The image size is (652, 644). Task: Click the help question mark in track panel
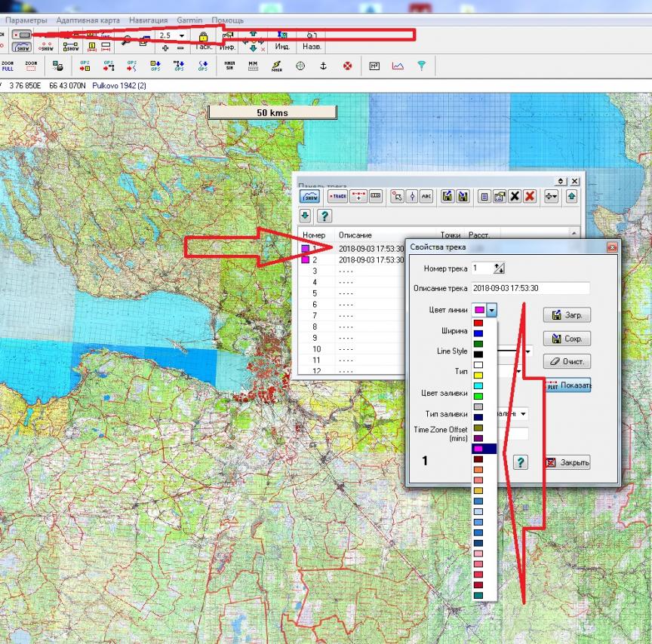click(324, 216)
